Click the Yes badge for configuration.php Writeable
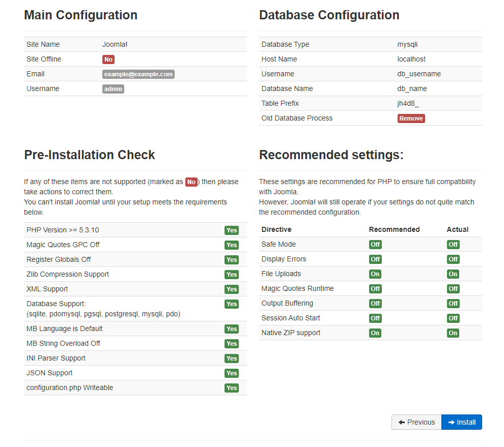The width and height of the screenshot is (504, 447). click(x=232, y=388)
